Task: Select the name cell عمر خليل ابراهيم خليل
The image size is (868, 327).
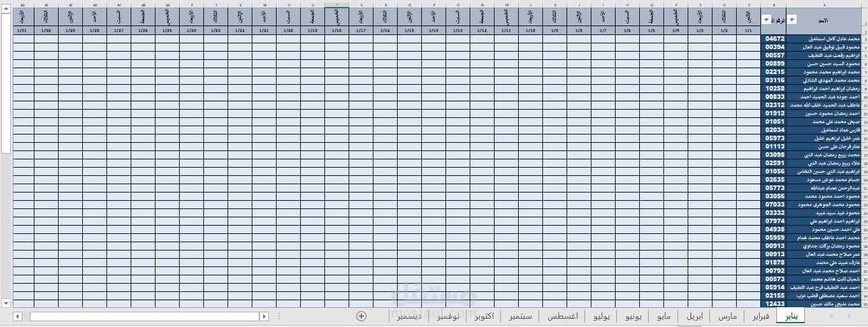Action: pos(825,138)
